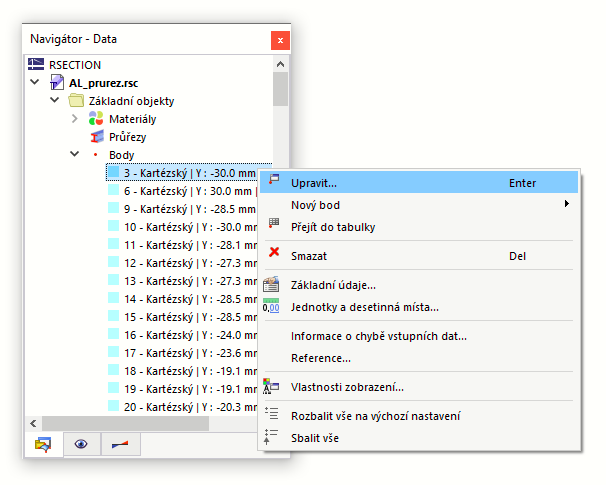This screenshot has height=485, width=606.
Task: Select point 17 - Kartézský row
Action: click(x=182, y=352)
